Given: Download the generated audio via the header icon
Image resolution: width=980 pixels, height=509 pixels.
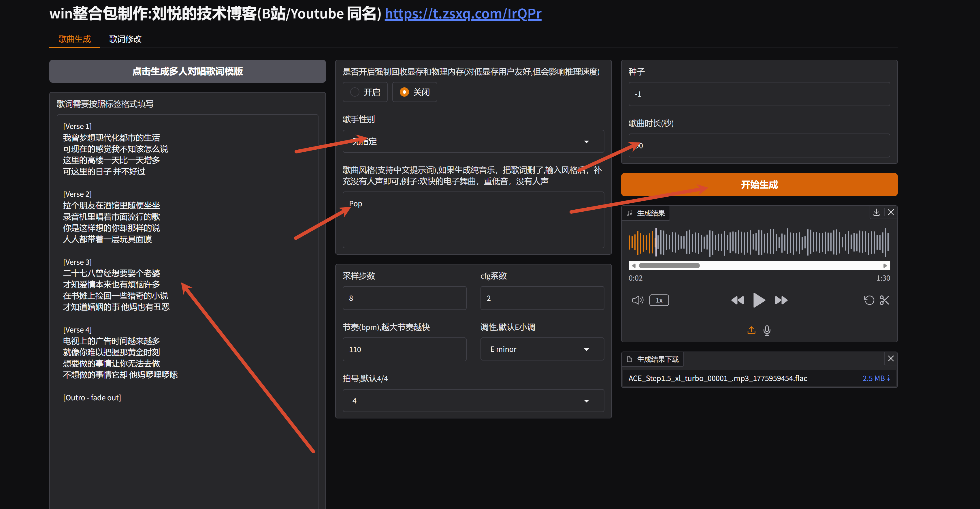Looking at the screenshot, I should (876, 213).
